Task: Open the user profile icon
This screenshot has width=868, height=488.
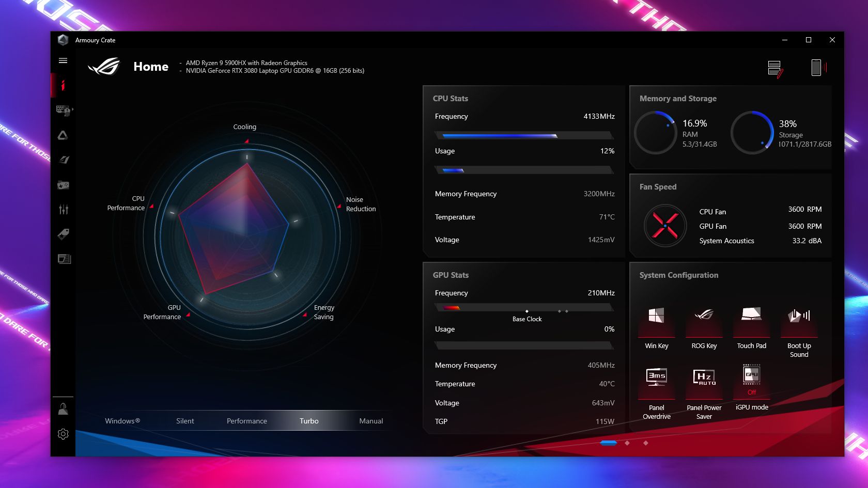Action: click(63, 408)
